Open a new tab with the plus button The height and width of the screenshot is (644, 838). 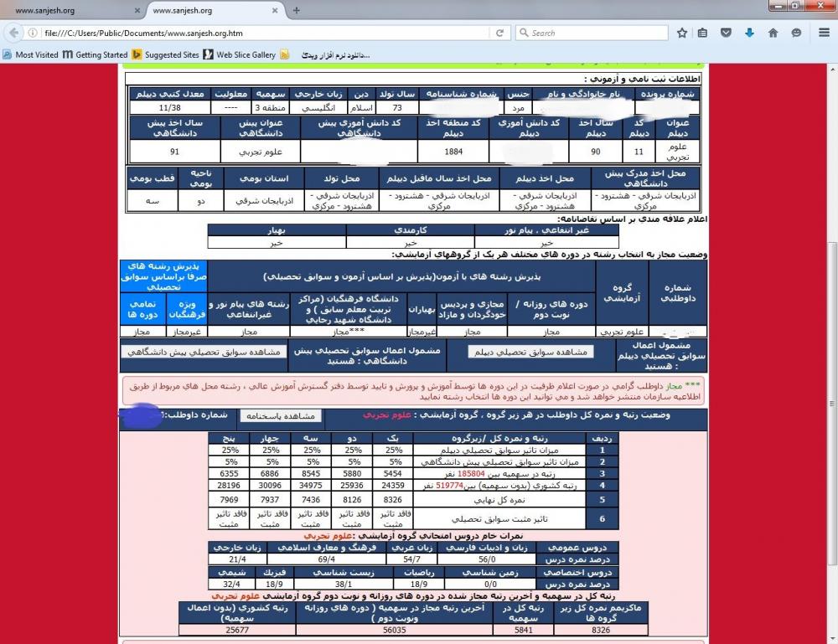point(296,10)
